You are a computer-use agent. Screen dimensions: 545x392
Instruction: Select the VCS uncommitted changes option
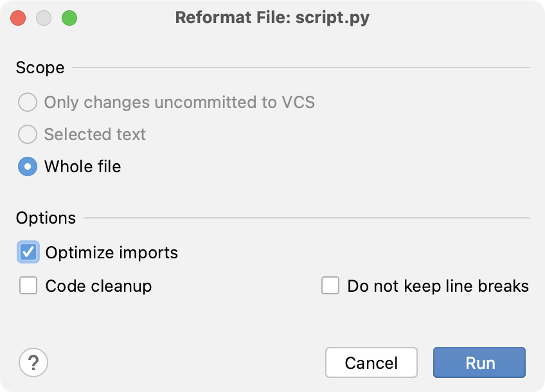click(27, 102)
